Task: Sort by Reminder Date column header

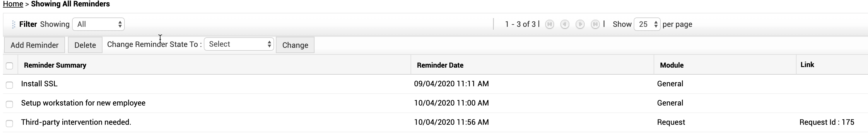Action: (x=440, y=65)
